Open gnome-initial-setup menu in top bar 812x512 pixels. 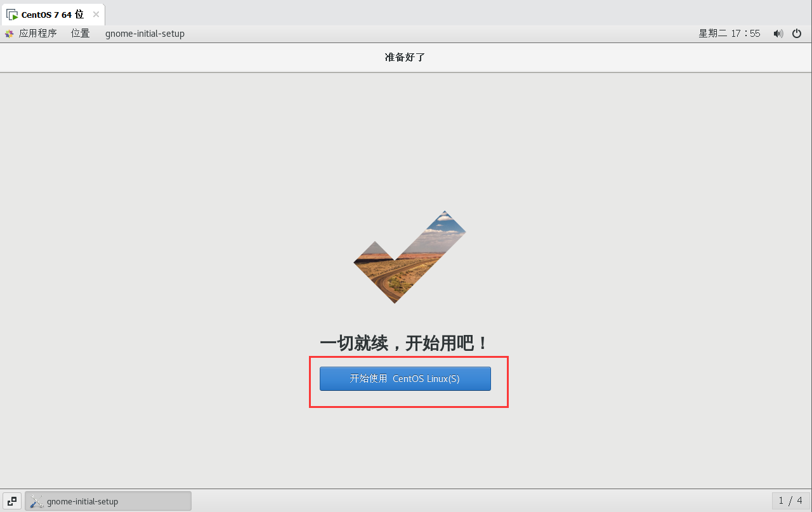pyautogui.click(x=145, y=34)
